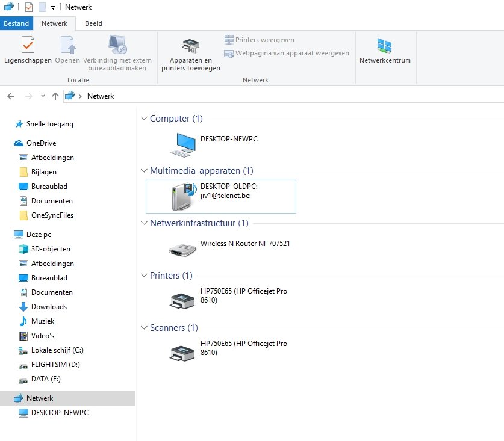Select the DESKTOP-OLDPC media device icon
This screenshot has width=504, height=441.
point(184,197)
